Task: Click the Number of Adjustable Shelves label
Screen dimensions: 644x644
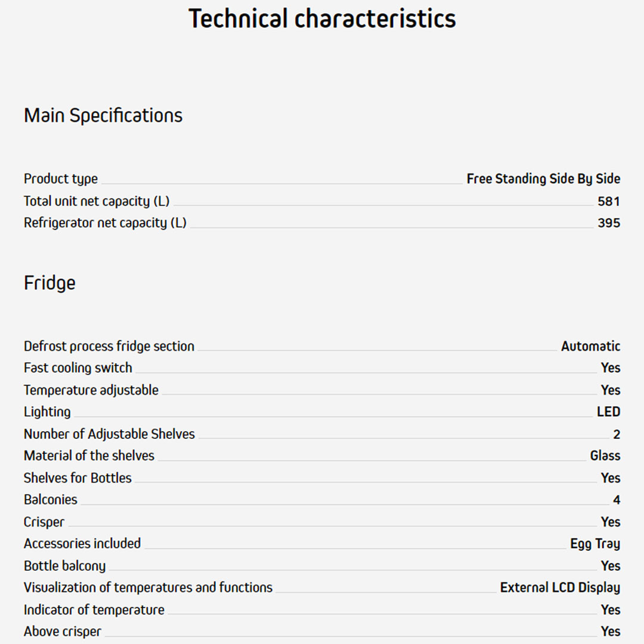Action: 109,434
